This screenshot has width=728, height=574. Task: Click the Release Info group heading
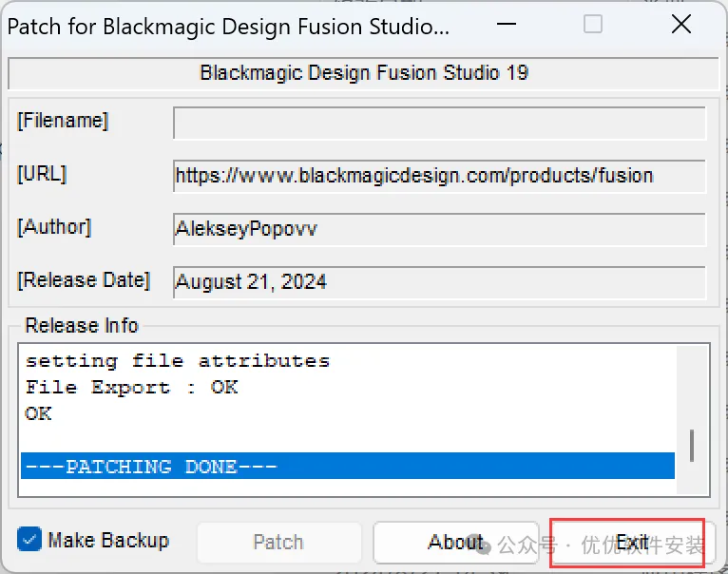click(x=82, y=325)
